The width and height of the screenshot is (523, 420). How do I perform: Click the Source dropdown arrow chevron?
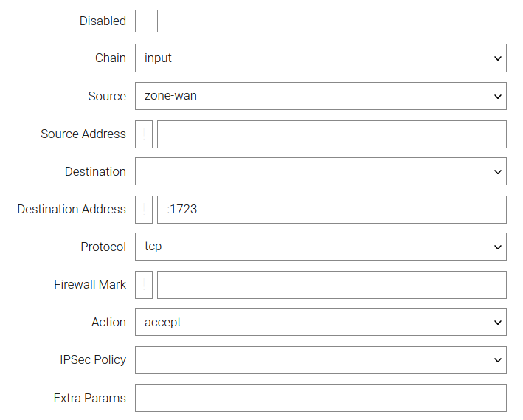(497, 96)
